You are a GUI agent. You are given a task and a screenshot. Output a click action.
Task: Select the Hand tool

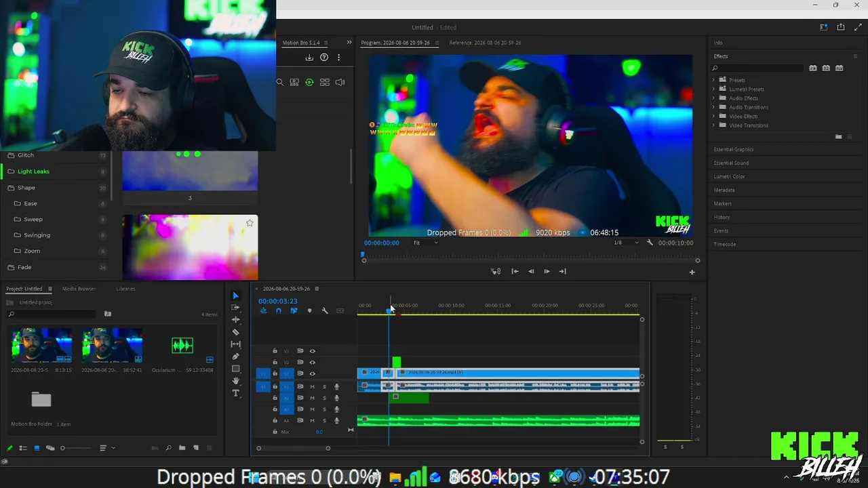236,381
